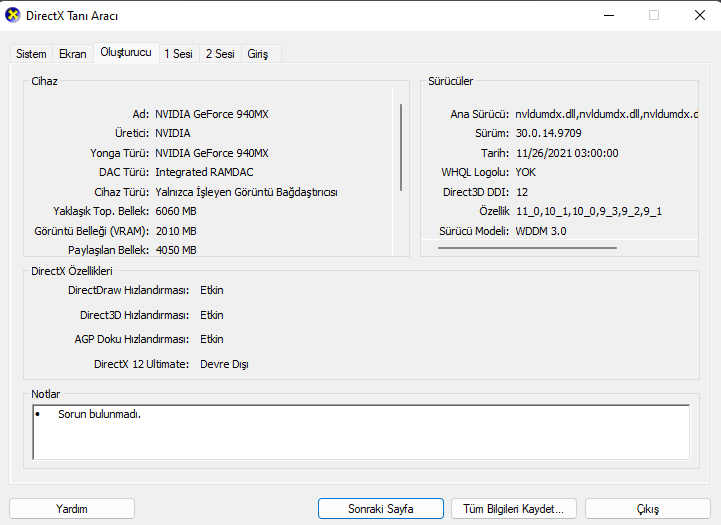Click the Direct3D Hızlandırması Etkin value
Screen dimensions: 721x525
tap(212, 315)
